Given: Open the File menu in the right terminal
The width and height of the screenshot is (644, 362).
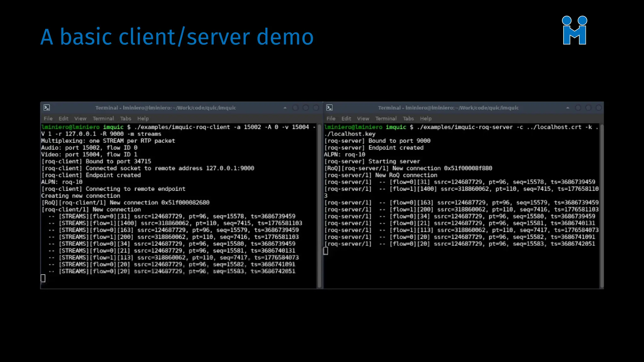Looking at the screenshot, I should click(x=331, y=118).
